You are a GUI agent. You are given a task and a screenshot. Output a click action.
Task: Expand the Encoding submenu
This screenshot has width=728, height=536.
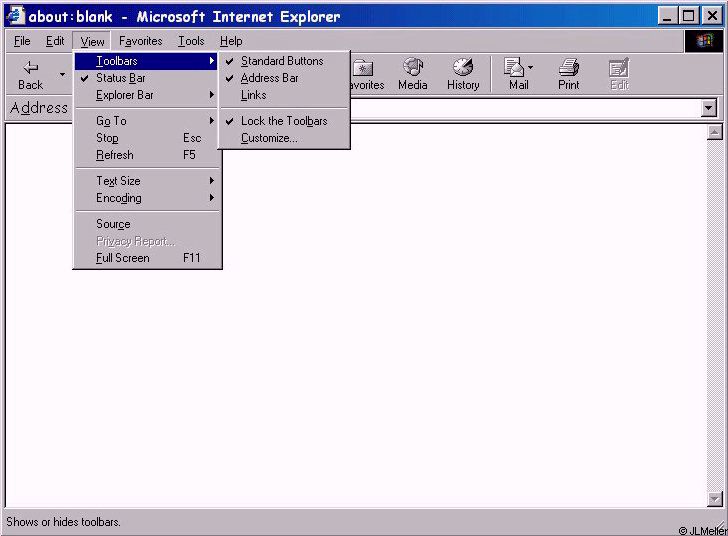[147, 198]
